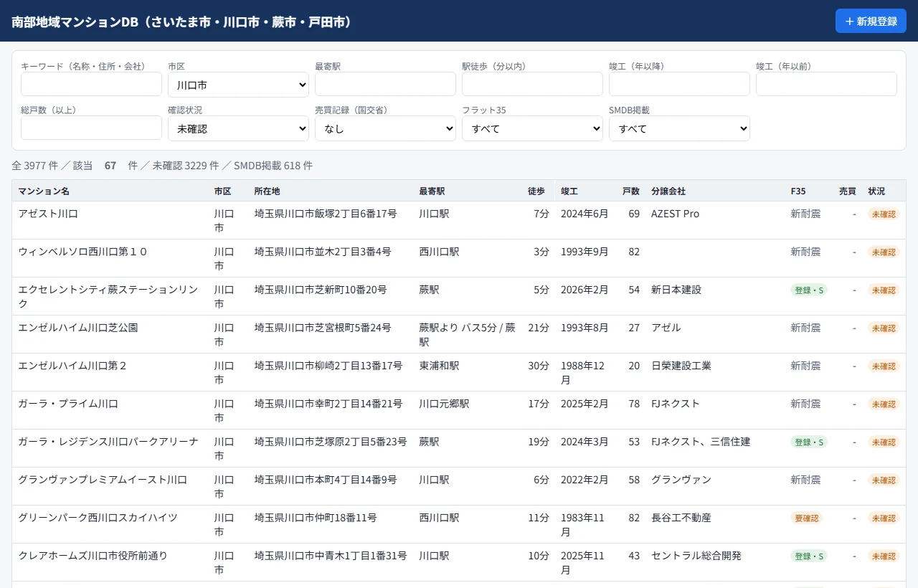
Task: Click the 竣工（年以前） input field
Action: point(826,84)
